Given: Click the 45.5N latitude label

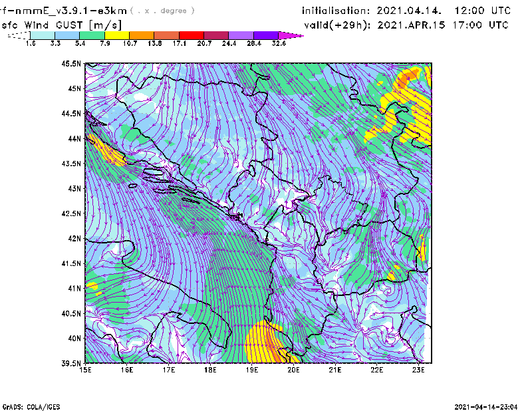Looking at the screenshot, I should coord(71,63).
